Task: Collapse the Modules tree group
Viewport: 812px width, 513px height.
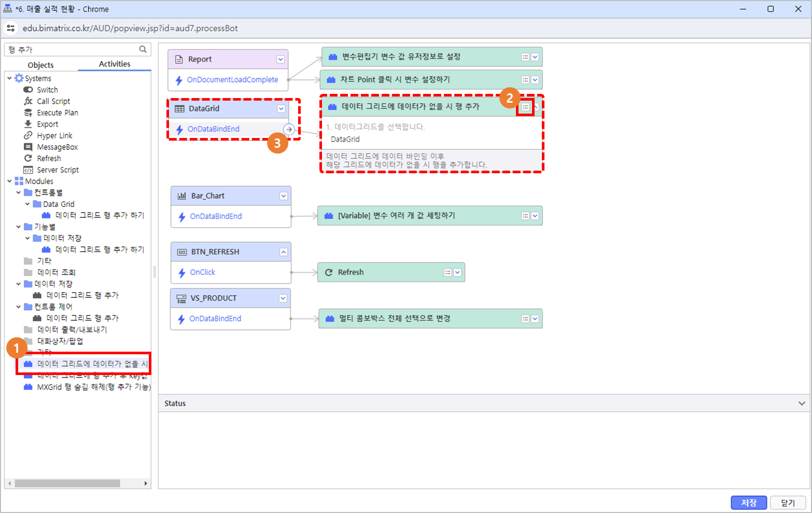Action: [9, 181]
